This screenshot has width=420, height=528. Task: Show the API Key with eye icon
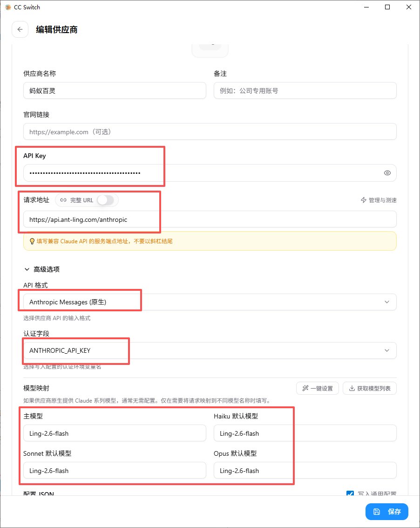(387, 173)
